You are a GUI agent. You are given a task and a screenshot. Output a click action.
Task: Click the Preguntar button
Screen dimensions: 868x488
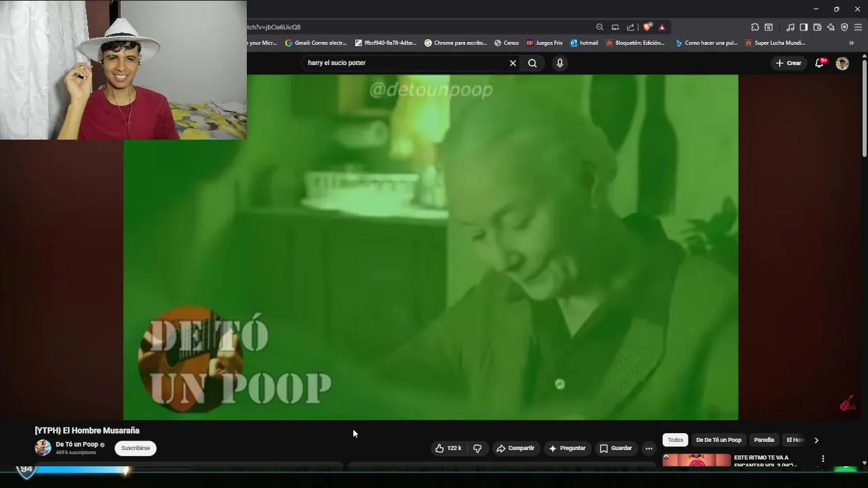point(567,448)
